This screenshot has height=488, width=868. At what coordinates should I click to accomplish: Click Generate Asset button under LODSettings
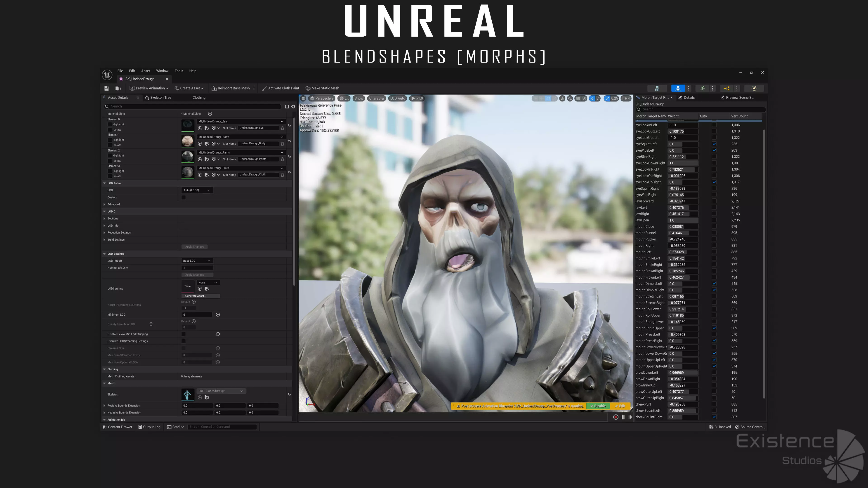(x=200, y=296)
